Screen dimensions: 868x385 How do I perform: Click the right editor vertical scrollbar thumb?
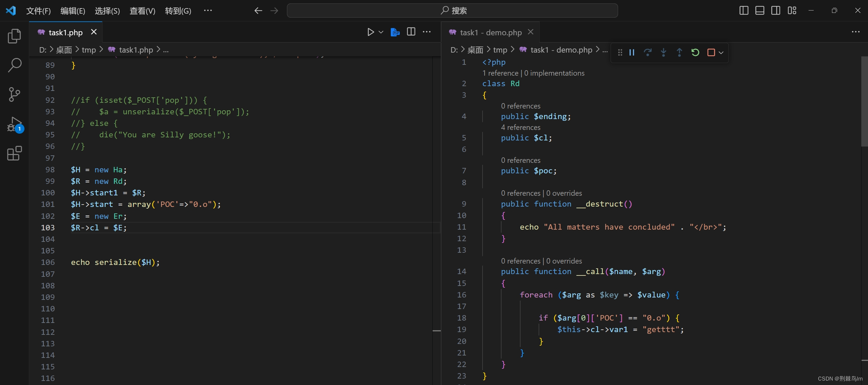click(x=864, y=101)
